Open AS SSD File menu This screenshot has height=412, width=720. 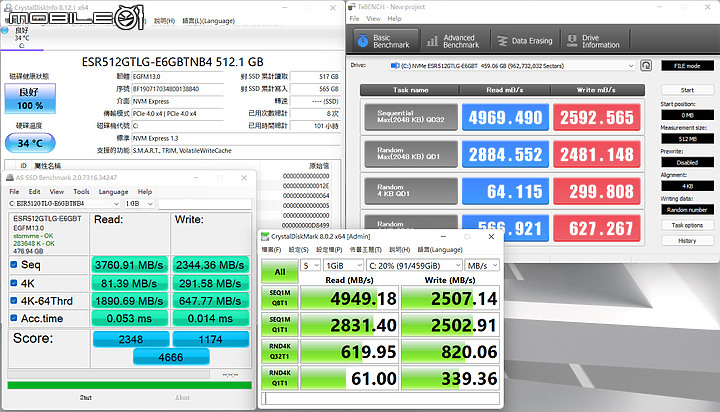click(14, 192)
